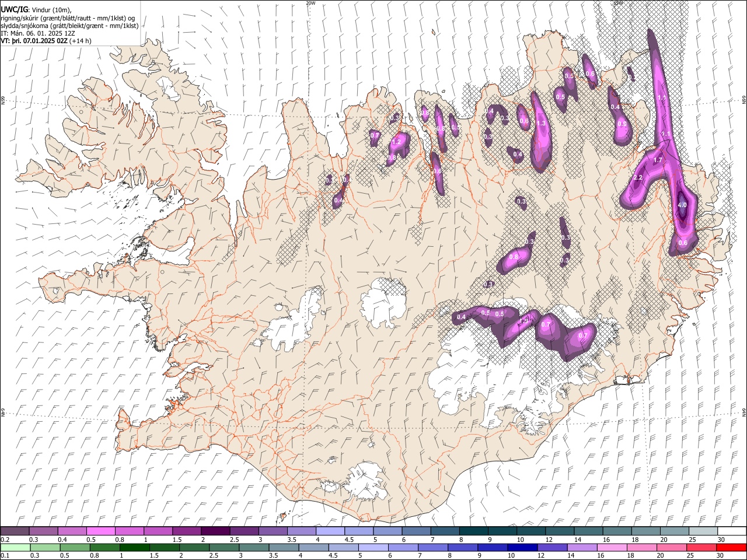Pick lower legend swatch between 0.3 and 0.5

click(x=45, y=548)
